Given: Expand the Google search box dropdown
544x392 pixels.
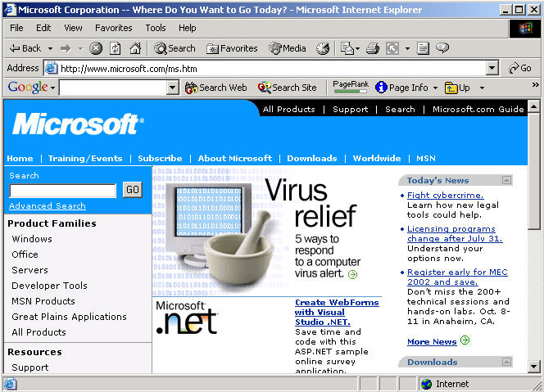Looking at the screenshot, I should (x=173, y=88).
